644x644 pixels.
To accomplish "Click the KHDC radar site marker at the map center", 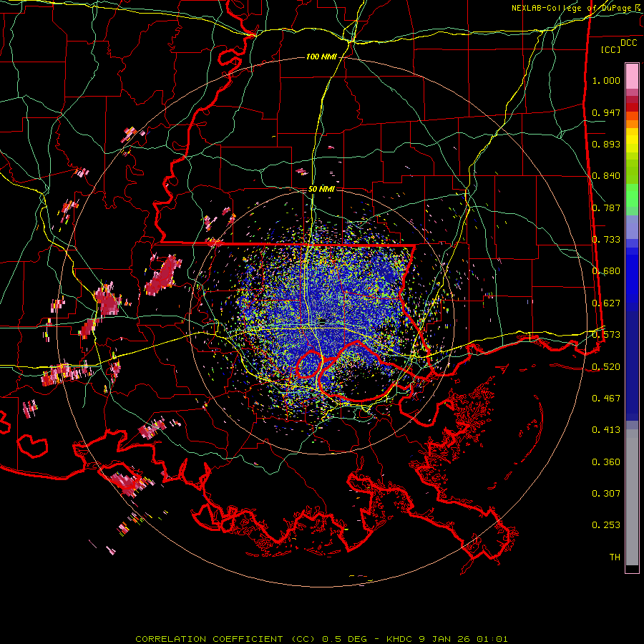I will [x=323, y=321].
